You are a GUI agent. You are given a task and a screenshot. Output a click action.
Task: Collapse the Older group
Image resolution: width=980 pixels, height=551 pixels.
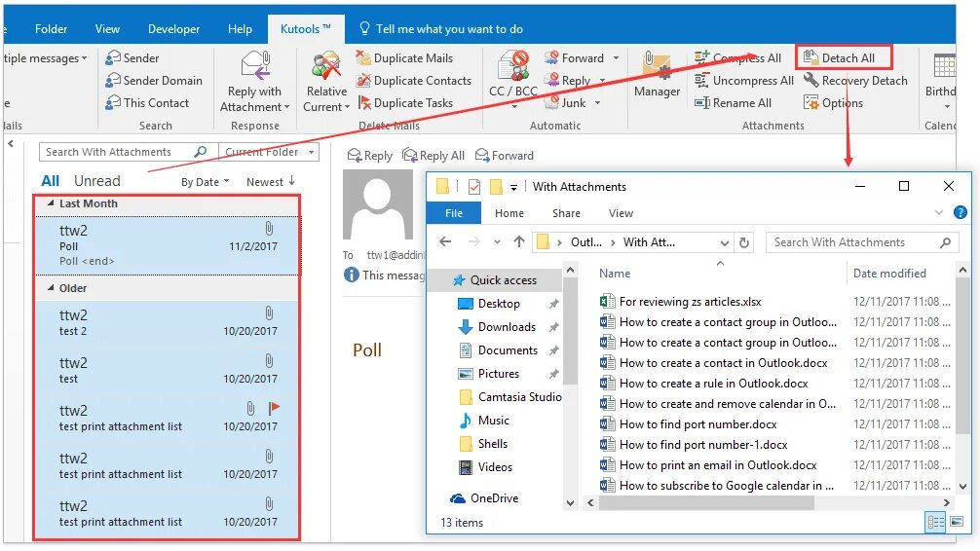tap(52, 288)
